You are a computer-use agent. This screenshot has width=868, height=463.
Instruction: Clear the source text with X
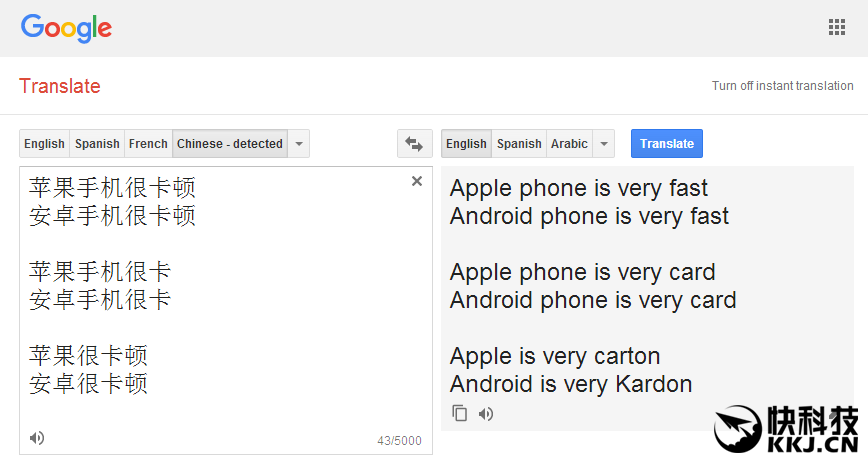(x=417, y=181)
